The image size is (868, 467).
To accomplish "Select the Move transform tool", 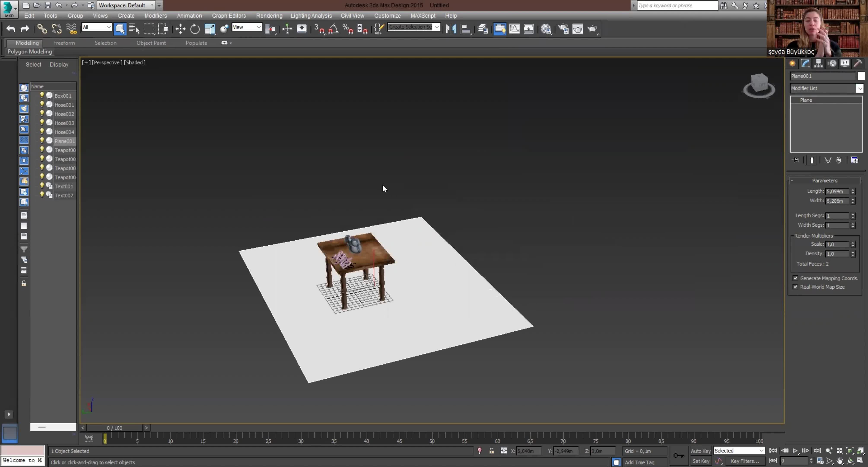I will pyautogui.click(x=181, y=29).
